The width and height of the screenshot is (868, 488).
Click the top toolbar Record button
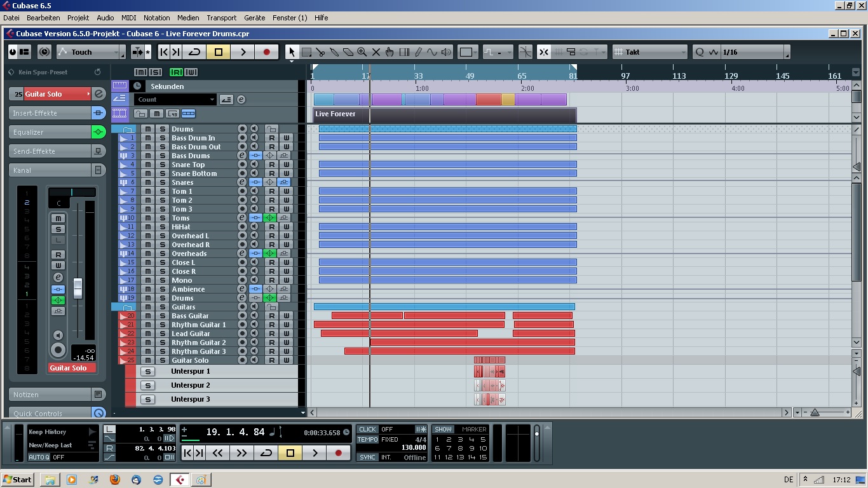pyautogui.click(x=267, y=52)
